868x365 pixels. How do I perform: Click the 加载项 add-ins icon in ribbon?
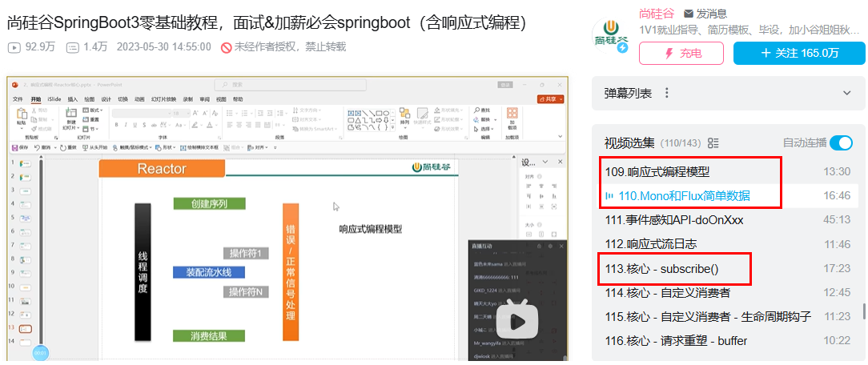(x=512, y=114)
